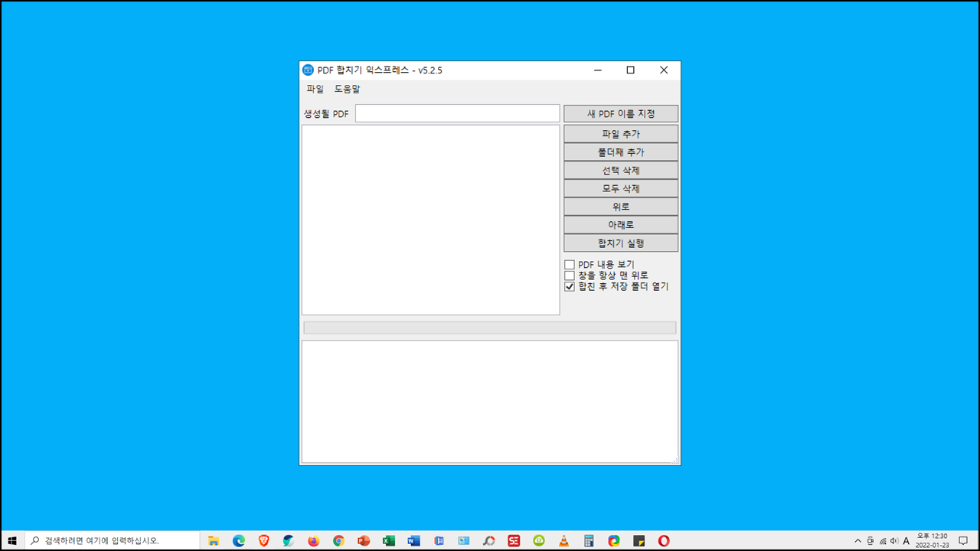Click the 선택 삭제 button
980x551 pixels.
621,170
